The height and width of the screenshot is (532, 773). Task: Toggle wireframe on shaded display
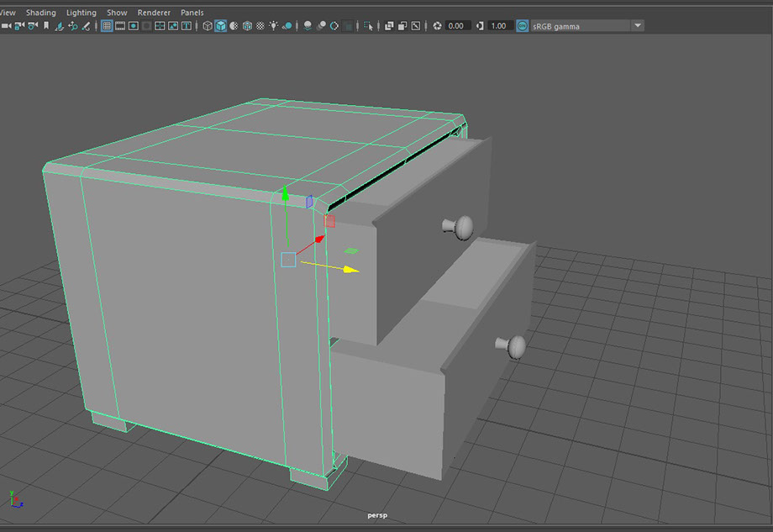point(247,26)
